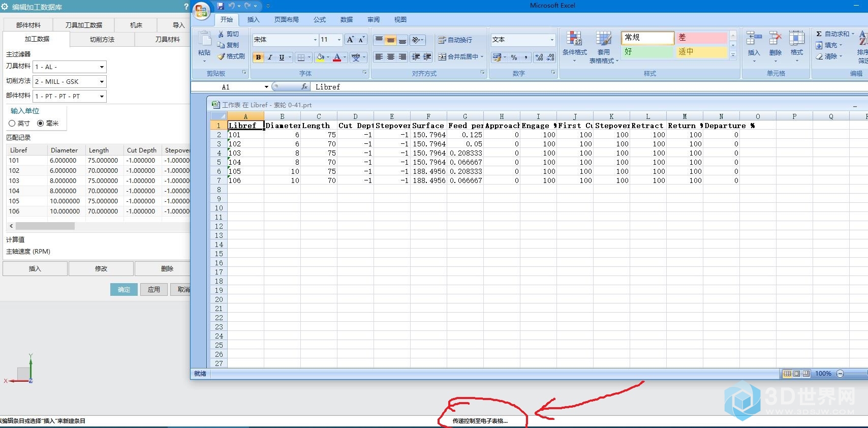
Task: Click the highlighted Middle Align icon
Action: coord(391,40)
